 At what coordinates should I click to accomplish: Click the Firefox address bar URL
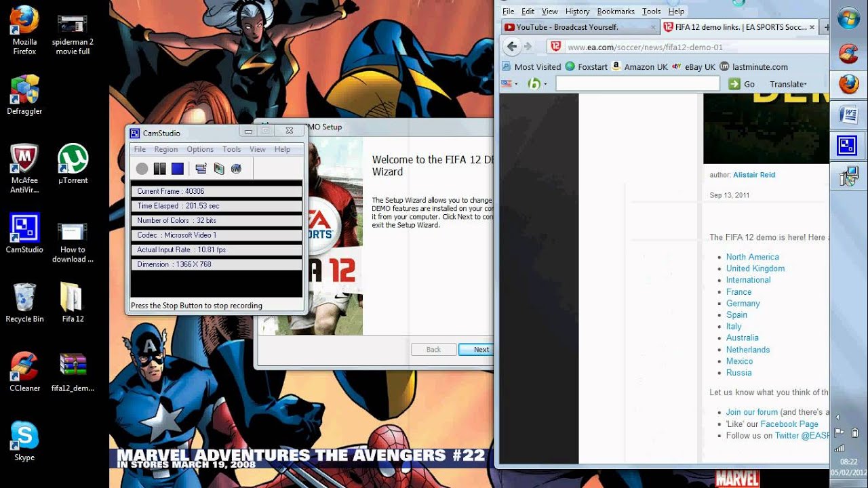645,47
